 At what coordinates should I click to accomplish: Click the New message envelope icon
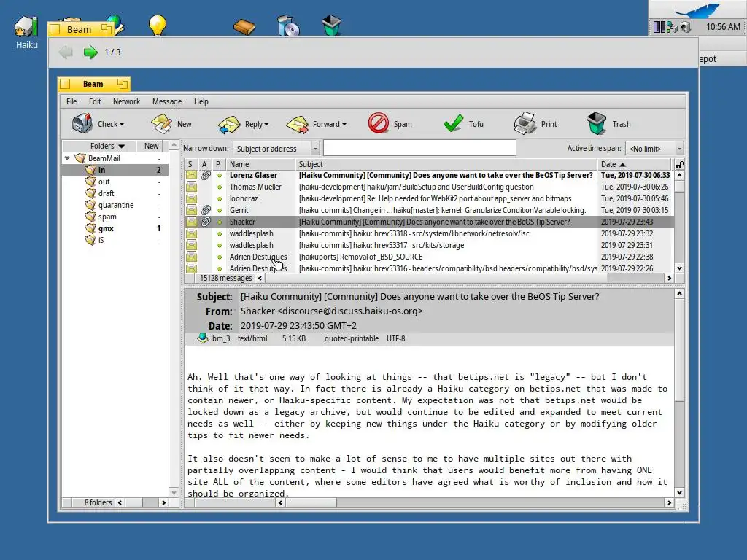pos(161,123)
